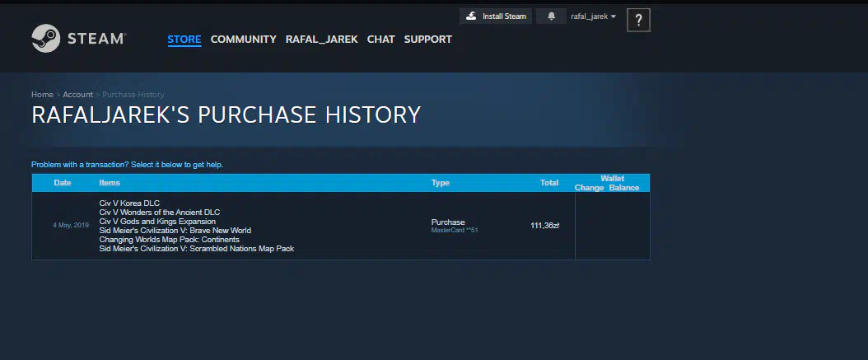Open the notifications bell icon
The image size is (868, 360).
tap(552, 16)
